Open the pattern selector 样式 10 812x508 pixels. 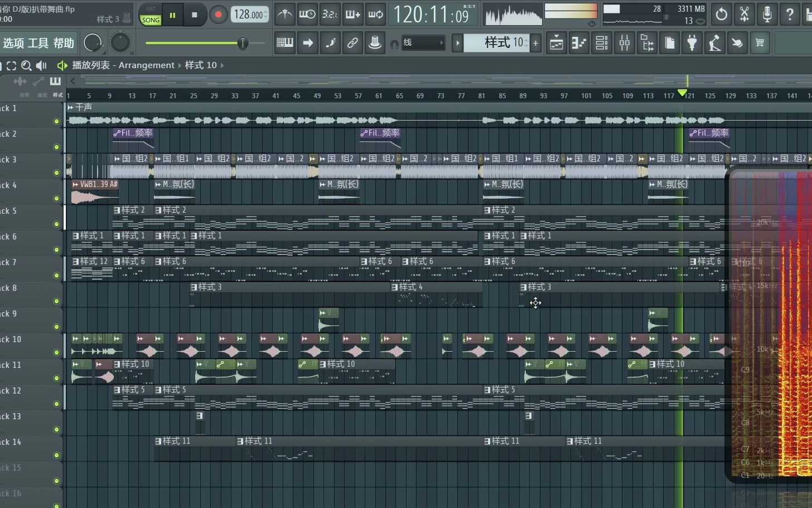(x=497, y=43)
